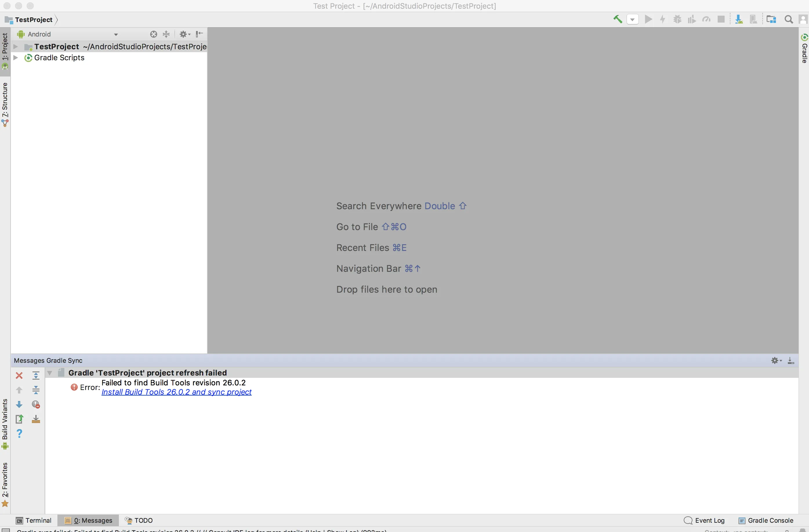The width and height of the screenshot is (809, 532).
Task: Toggle the Hide Warnings filter icon
Action: pos(36,405)
